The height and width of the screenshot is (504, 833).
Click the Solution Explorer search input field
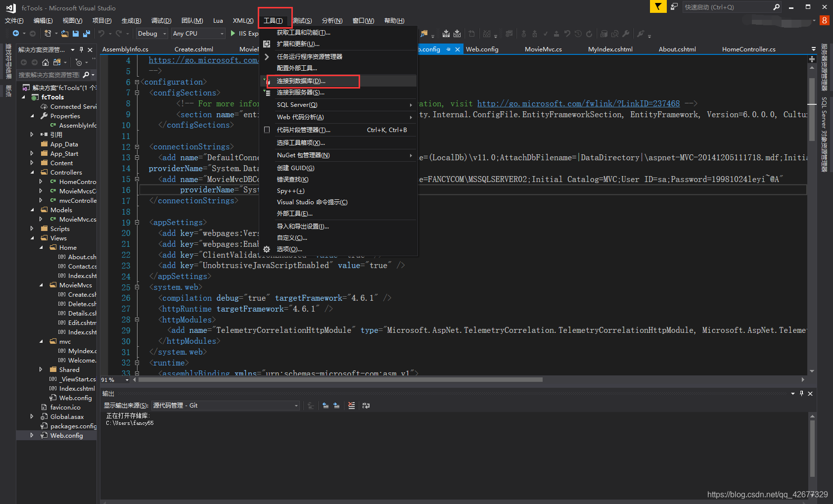coord(48,75)
